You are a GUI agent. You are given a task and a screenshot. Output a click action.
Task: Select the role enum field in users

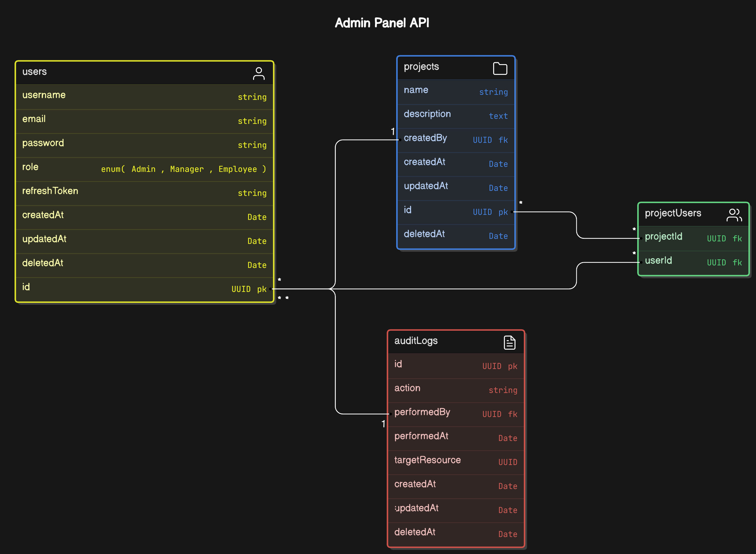click(144, 168)
